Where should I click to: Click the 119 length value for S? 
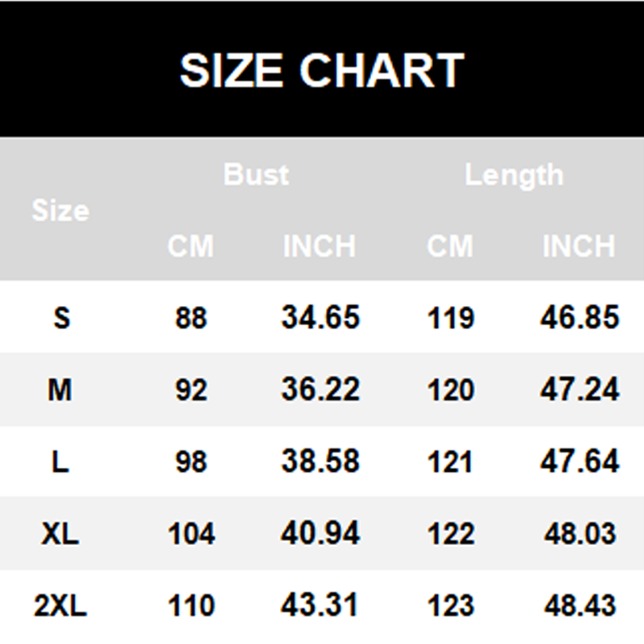click(x=450, y=318)
